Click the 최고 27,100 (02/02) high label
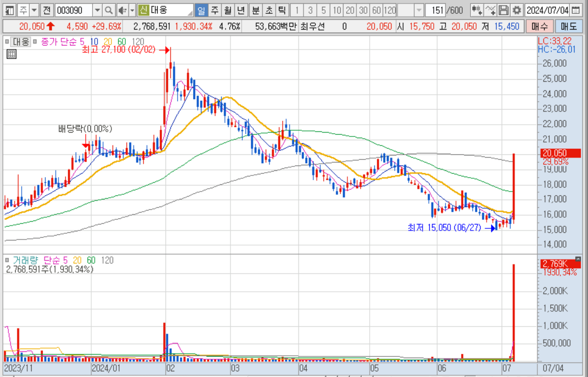Screen dimensions: 588x377 click(119, 50)
